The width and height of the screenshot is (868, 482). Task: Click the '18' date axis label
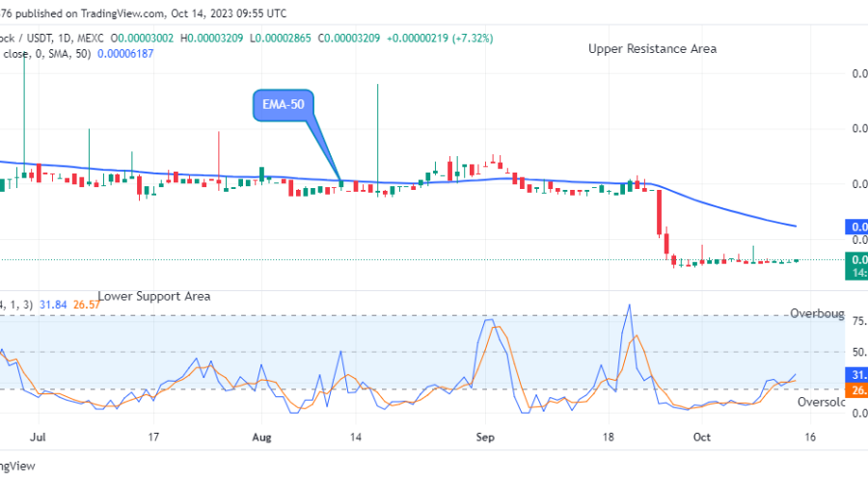pos(609,438)
